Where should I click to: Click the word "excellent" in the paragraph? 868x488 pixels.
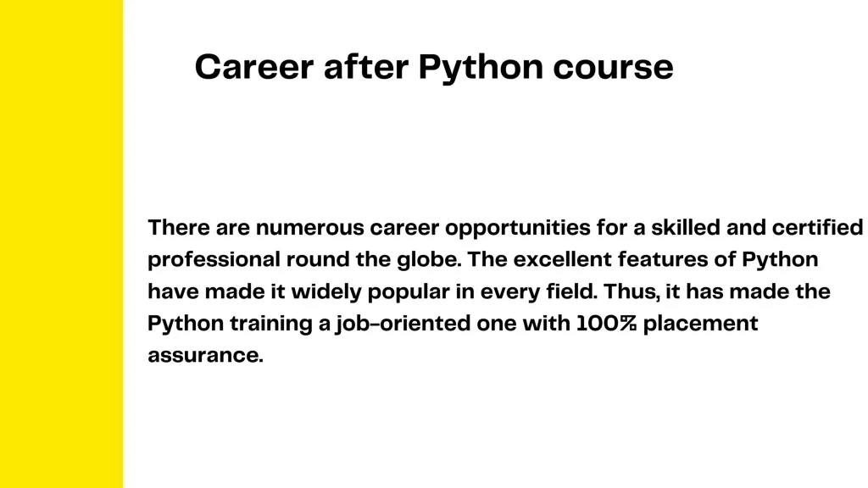563,259
